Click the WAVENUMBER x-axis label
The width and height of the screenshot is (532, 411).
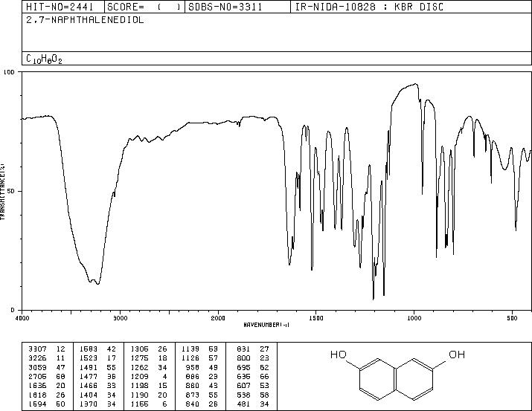pyautogui.click(x=266, y=325)
